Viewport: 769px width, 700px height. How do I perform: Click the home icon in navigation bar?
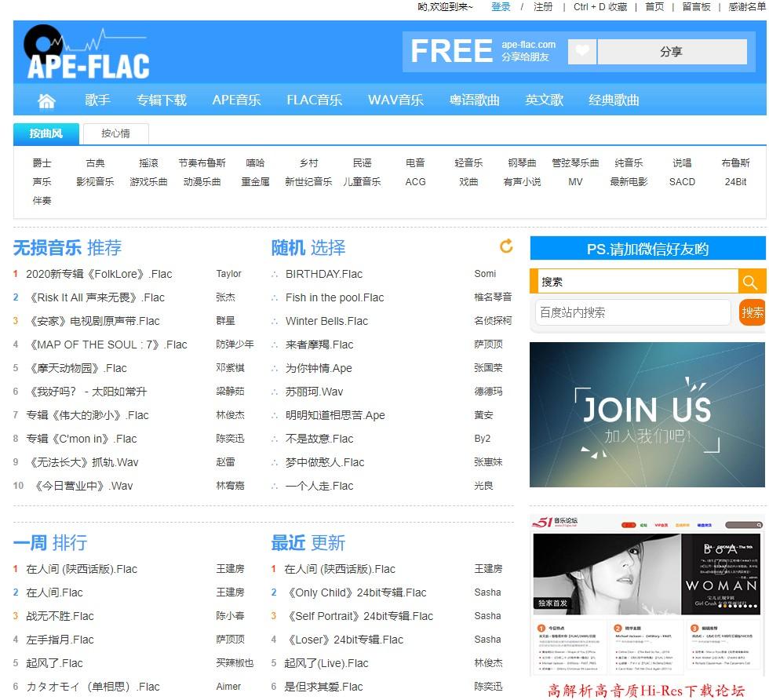click(x=46, y=100)
